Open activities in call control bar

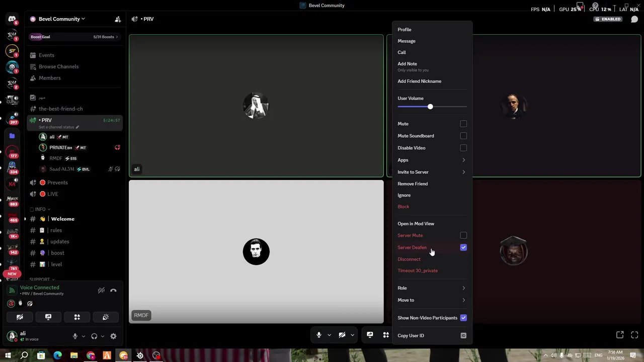[386, 335]
